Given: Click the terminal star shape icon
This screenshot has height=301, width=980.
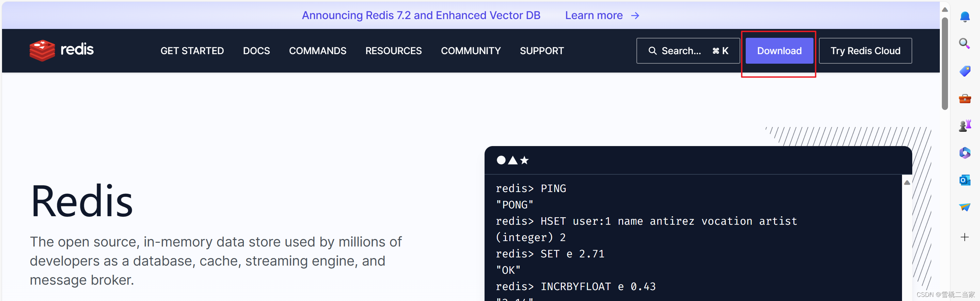Looking at the screenshot, I should coord(524,160).
